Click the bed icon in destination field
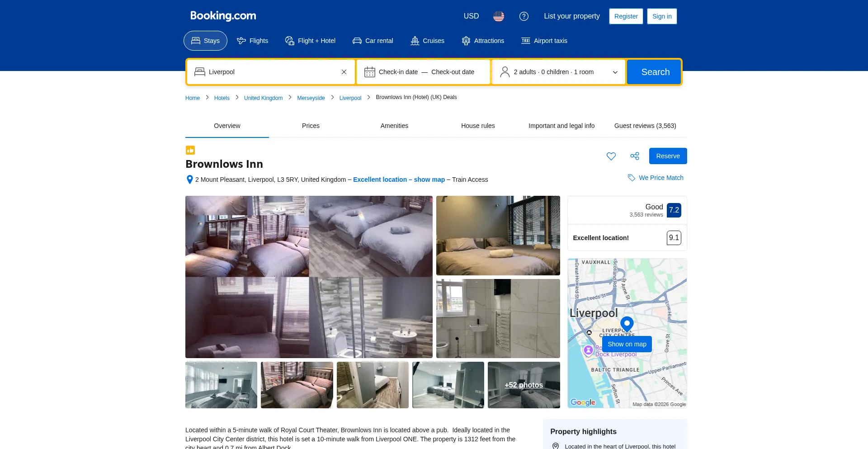 click(x=200, y=72)
